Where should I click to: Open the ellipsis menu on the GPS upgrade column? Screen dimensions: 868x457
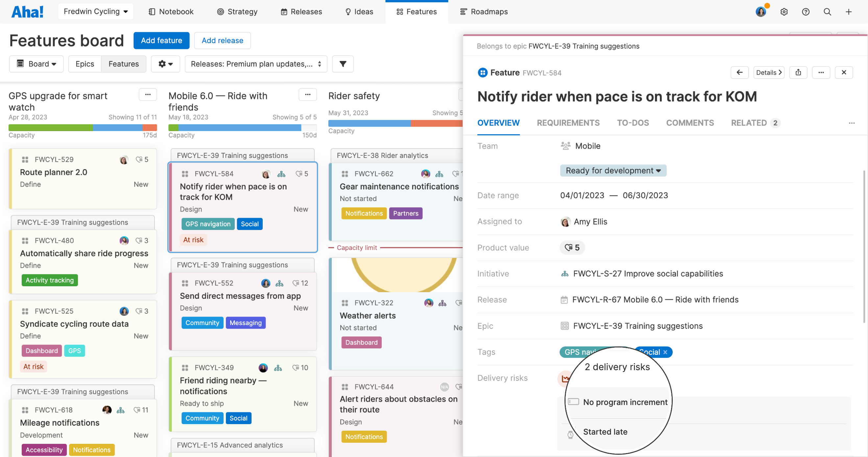coord(148,94)
